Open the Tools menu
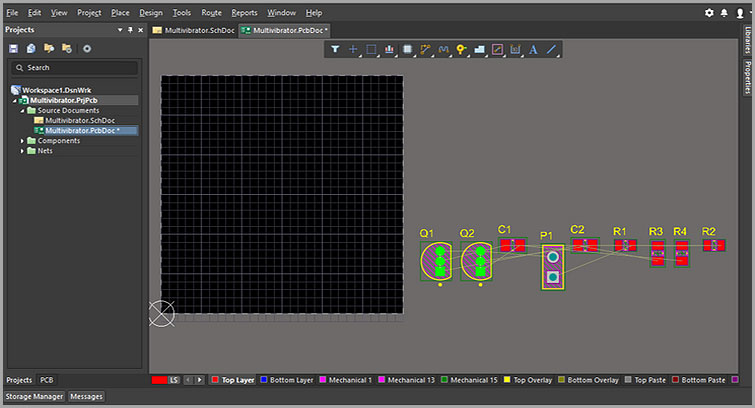 182,13
